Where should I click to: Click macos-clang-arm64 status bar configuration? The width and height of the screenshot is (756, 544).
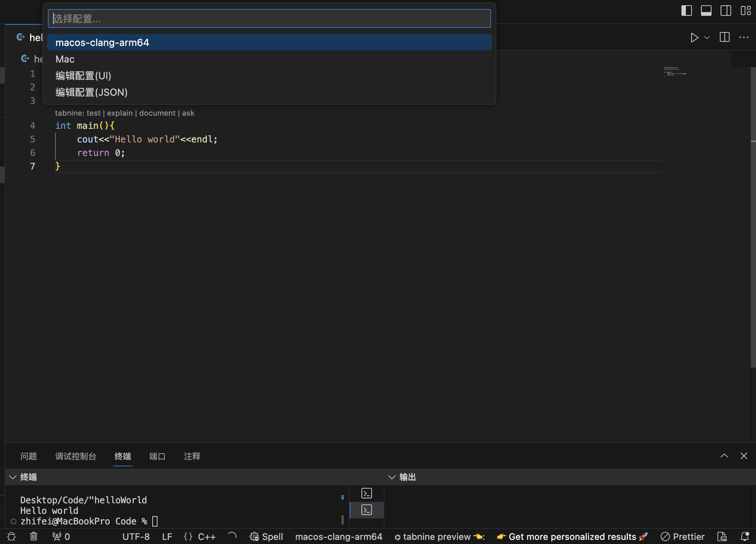[339, 536]
